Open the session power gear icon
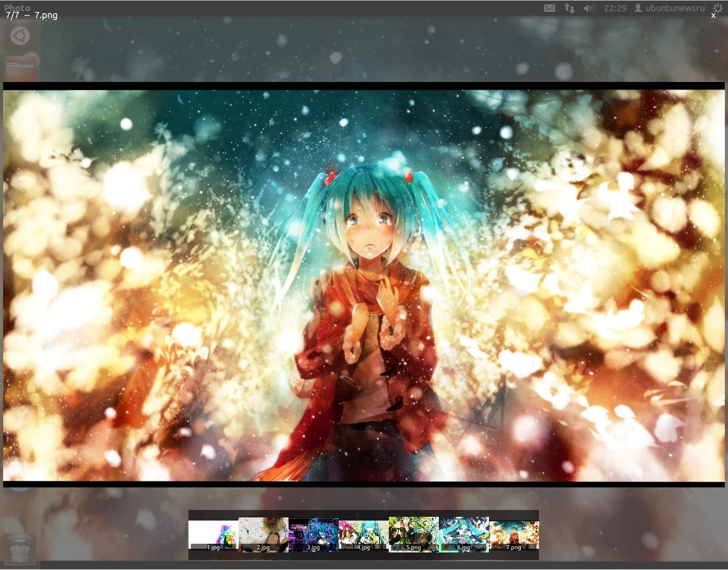 coord(717,8)
